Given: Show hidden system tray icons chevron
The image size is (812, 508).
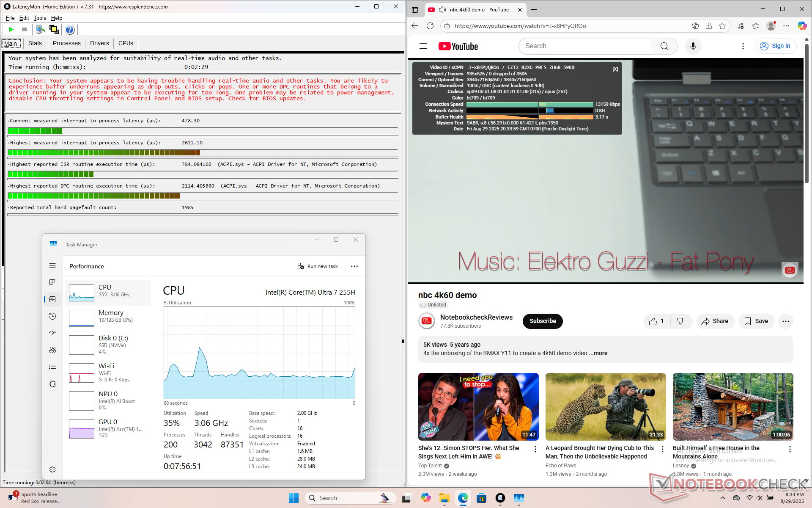Looking at the screenshot, I should (723, 498).
